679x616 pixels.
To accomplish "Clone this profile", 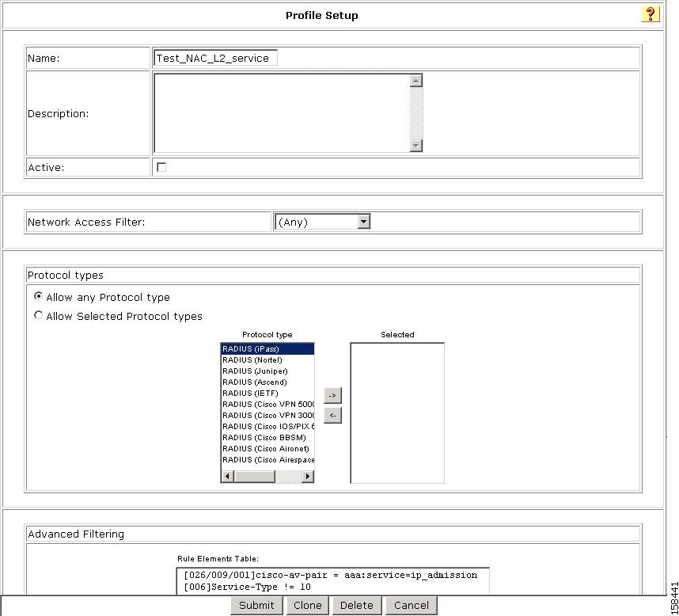I will coord(307,604).
